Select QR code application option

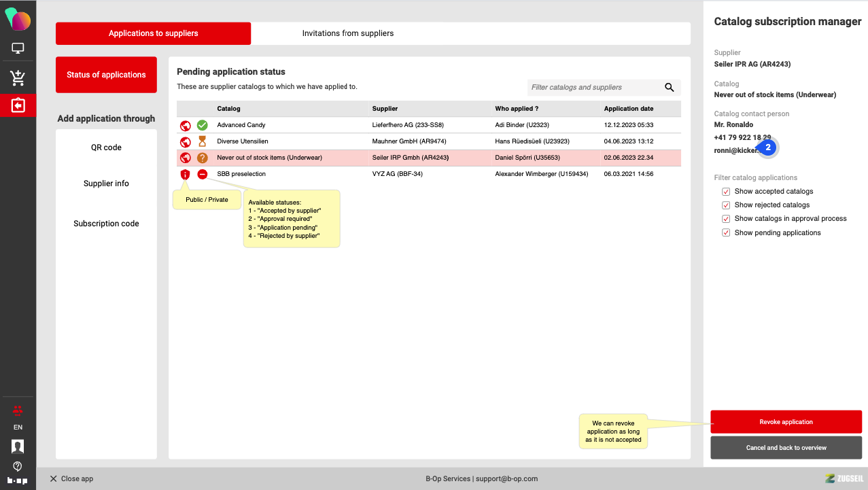point(106,147)
